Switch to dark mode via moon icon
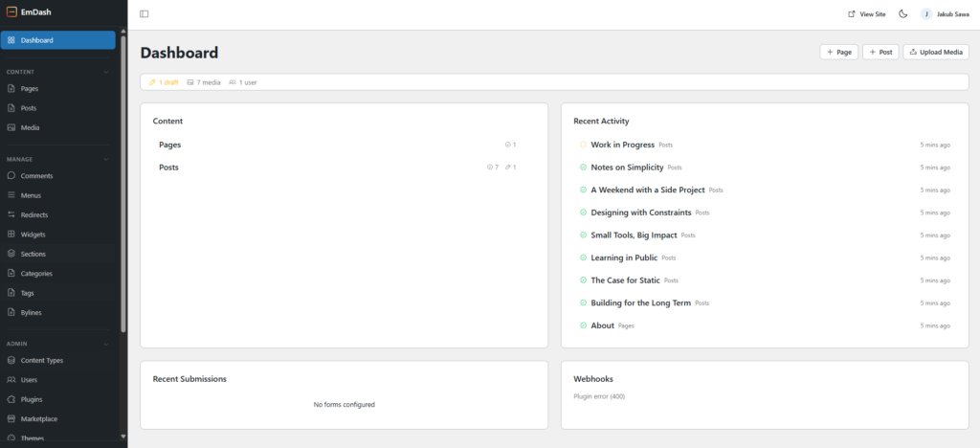This screenshot has width=980, height=448. tap(902, 14)
